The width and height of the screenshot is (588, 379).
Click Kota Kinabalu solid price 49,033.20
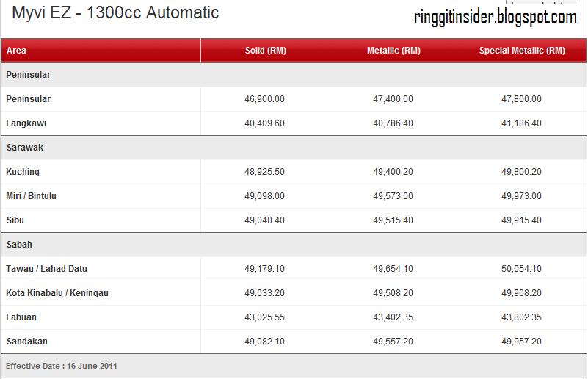pyautogui.click(x=264, y=293)
